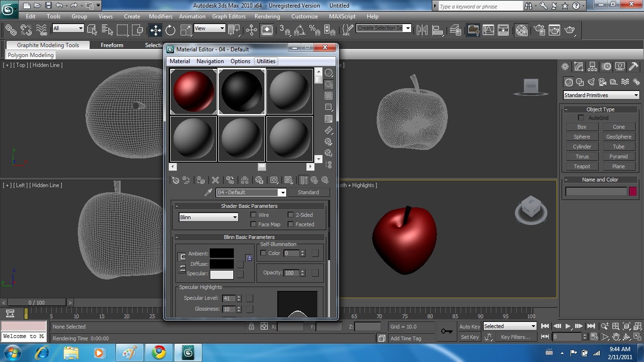This screenshot has height=362, width=644.
Task: Click the Set Key button
Action: (470, 337)
